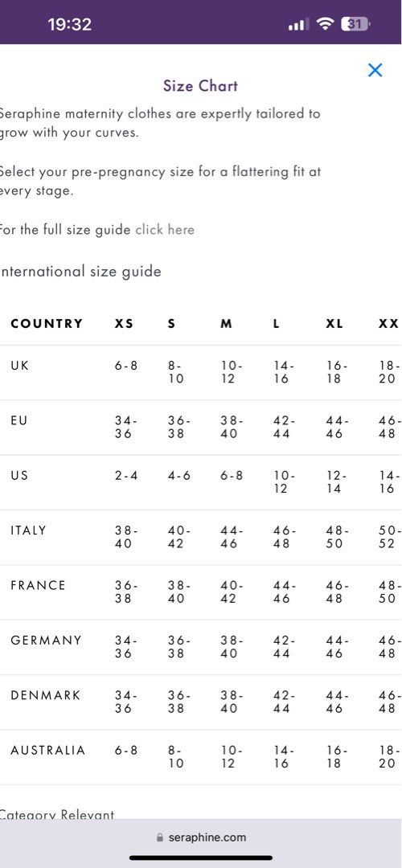Tap the US size M cell 6-8

(232, 476)
